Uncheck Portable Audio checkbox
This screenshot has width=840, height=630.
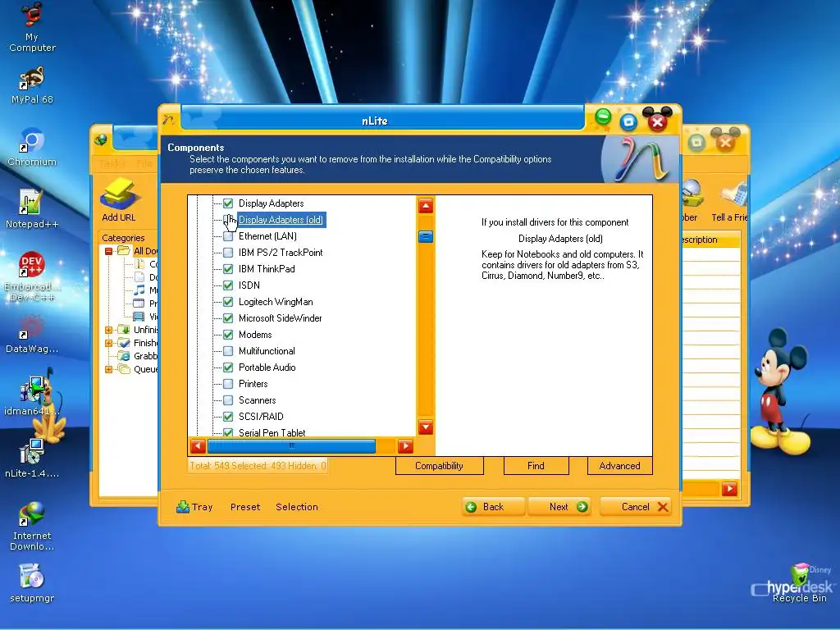228,367
